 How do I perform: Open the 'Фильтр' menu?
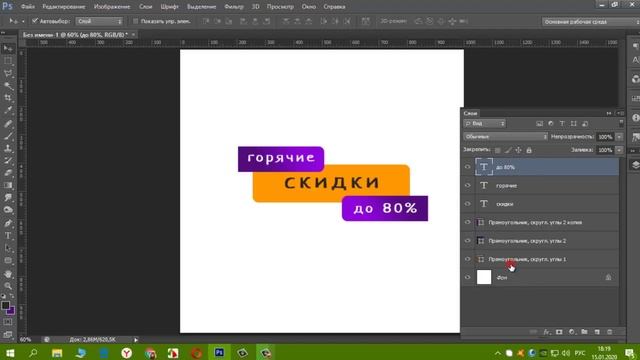[x=234, y=7]
